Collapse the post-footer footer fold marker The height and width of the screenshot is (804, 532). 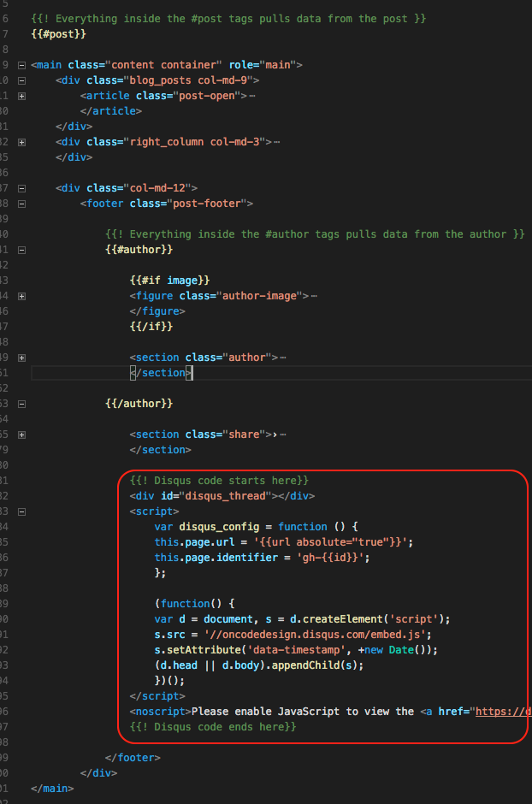pos(21,204)
